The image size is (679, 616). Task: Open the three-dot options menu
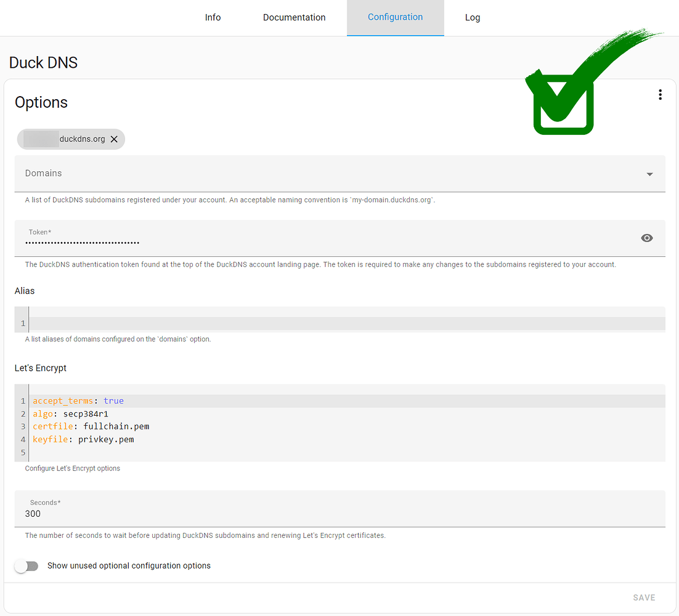660,95
